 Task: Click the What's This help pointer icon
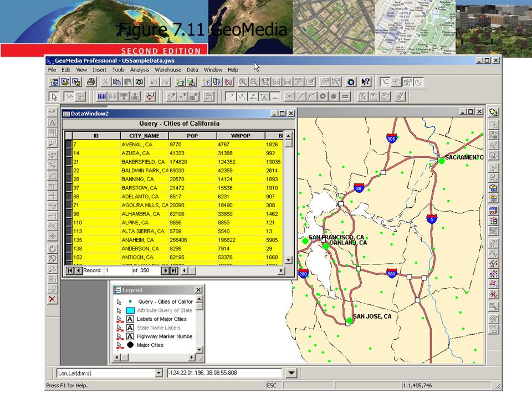coord(365,82)
